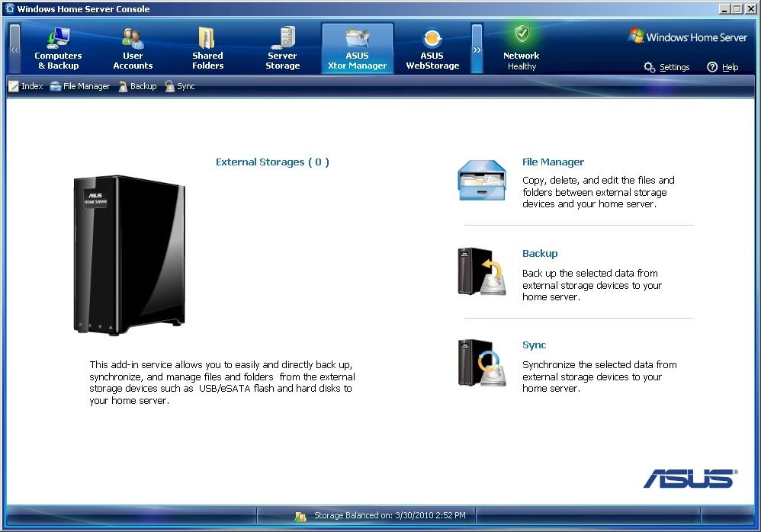Close the Windows Home Server Console window
The height and width of the screenshot is (532, 761).
tap(750, 8)
